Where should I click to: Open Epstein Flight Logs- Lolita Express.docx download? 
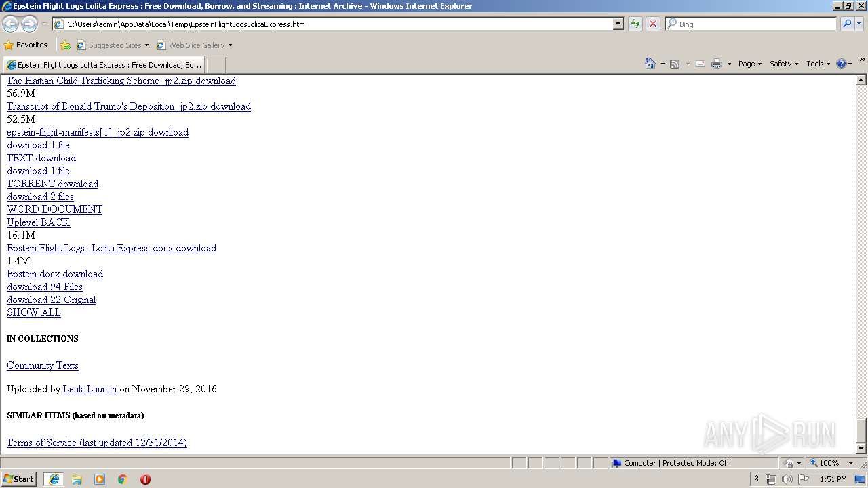point(111,248)
